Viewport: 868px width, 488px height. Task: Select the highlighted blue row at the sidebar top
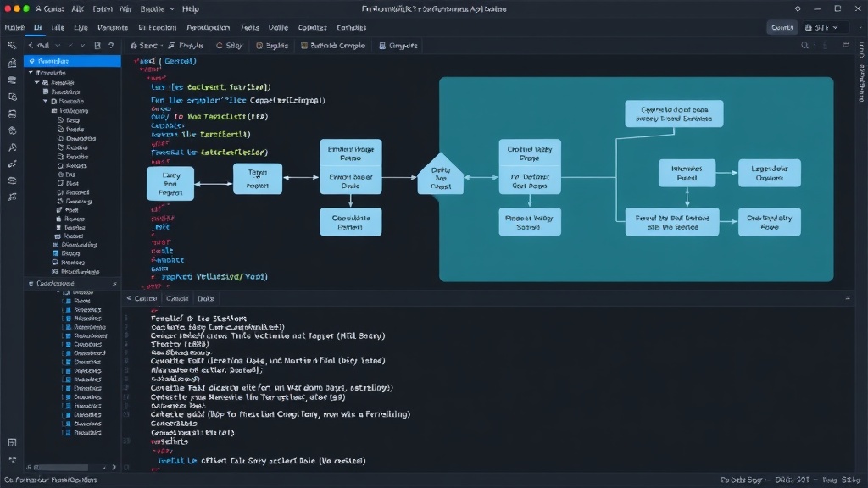(x=73, y=61)
